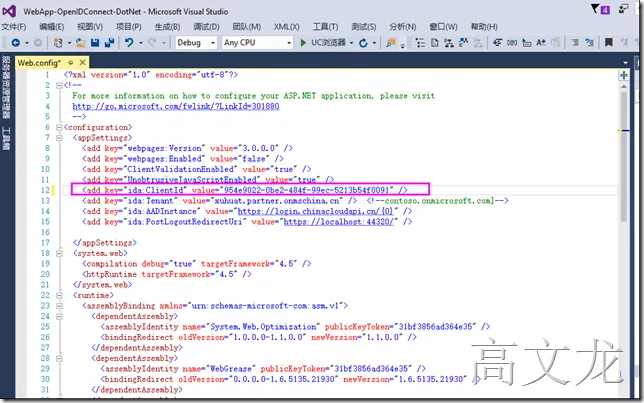Viewport: 644px width, 403px height.
Task: Open the 项目(P) menu
Action: pos(129,27)
